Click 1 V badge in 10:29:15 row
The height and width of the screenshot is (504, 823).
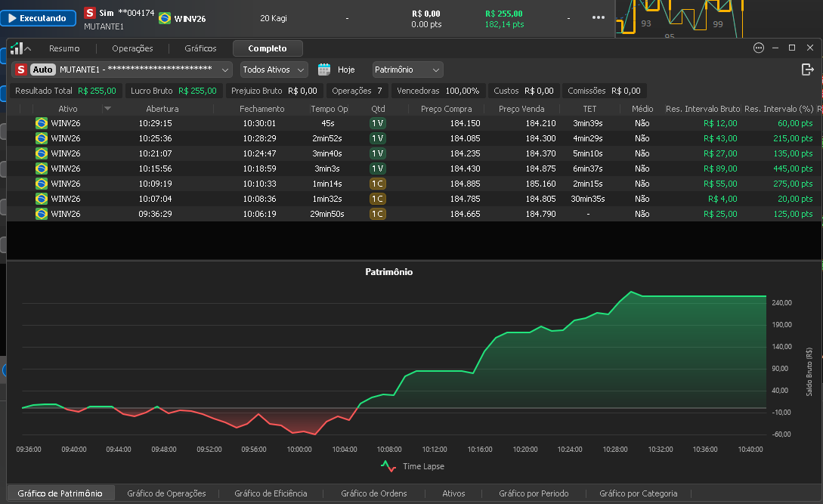pyautogui.click(x=377, y=123)
